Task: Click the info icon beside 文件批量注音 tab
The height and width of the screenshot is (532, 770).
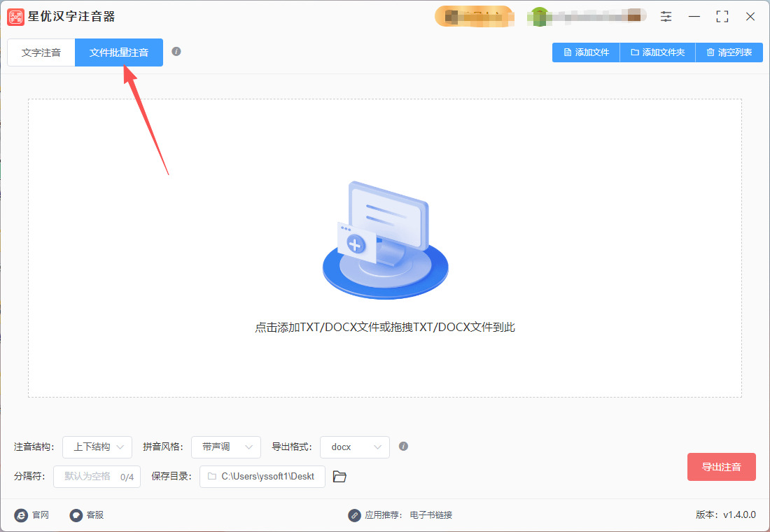Action: (x=177, y=50)
